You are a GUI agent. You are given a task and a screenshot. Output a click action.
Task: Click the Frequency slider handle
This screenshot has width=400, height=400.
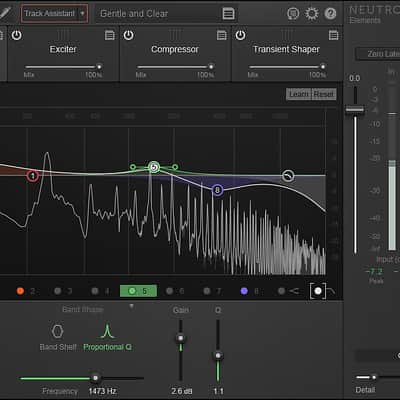[95, 378]
